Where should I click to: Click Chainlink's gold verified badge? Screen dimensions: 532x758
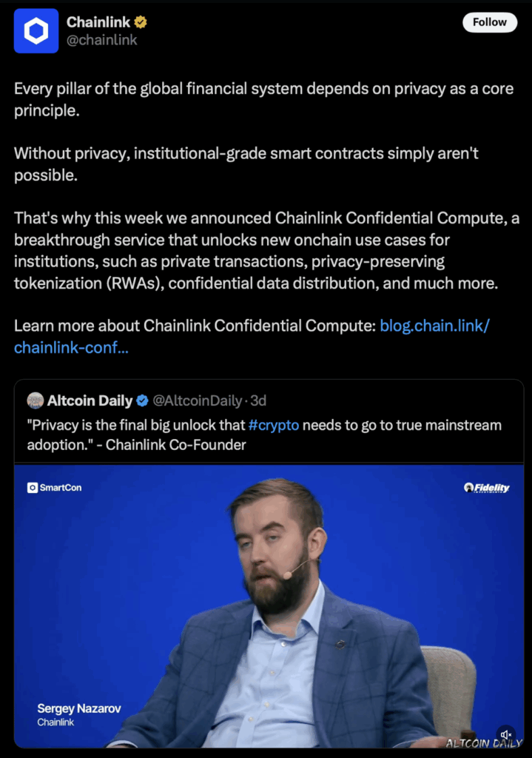[138, 21]
